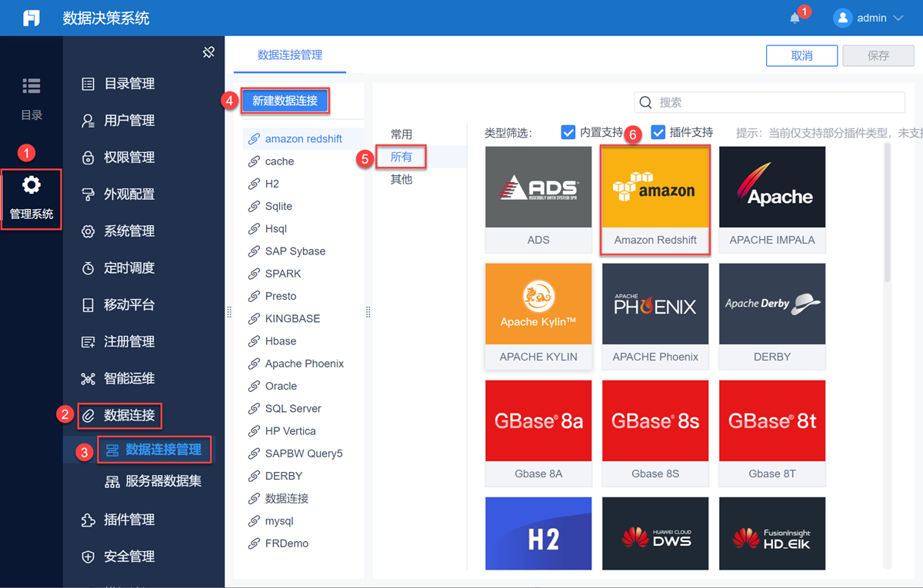Pick the ADS database card

(538, 199)
